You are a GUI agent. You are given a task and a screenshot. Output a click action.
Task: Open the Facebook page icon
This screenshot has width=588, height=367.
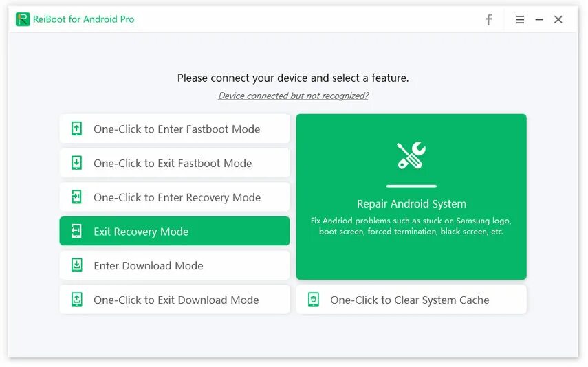click(489, 20)
